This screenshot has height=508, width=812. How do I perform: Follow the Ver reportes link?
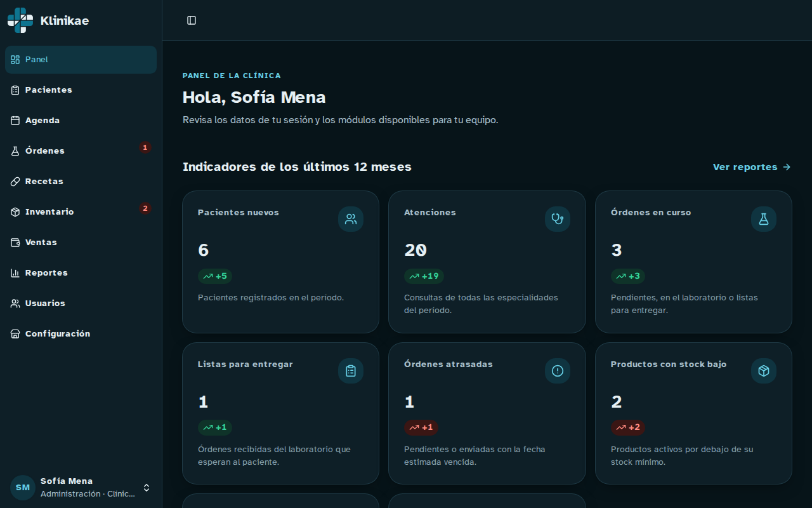[x=752, y=167]
